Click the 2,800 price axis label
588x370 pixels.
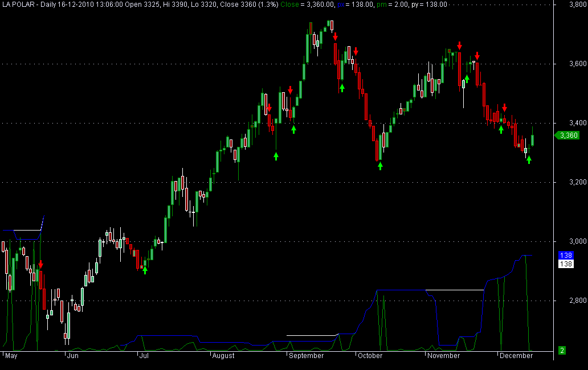[578, 301]
